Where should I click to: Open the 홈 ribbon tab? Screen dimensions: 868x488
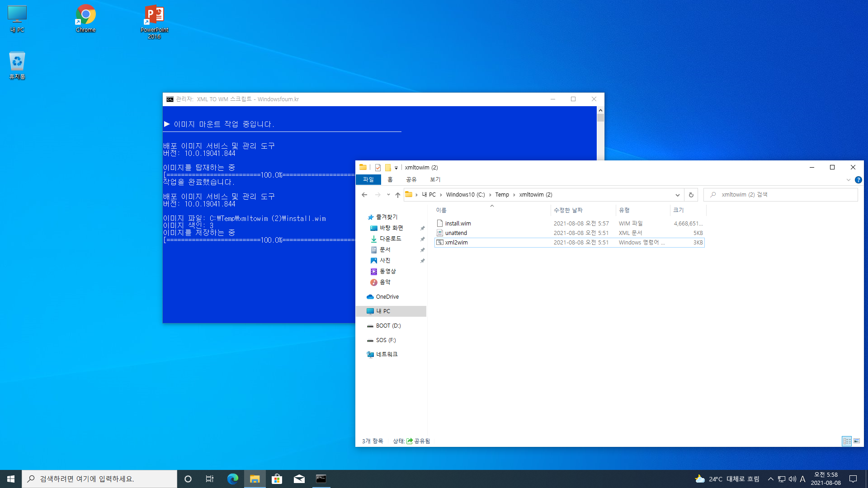390,180
